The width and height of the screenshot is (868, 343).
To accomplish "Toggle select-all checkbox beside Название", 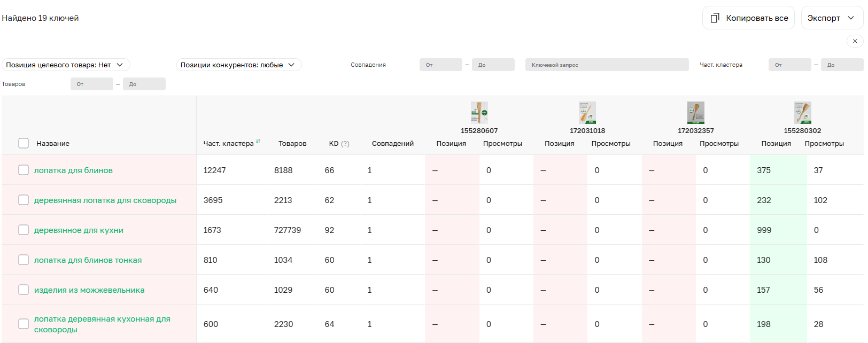I will (24, 143).
